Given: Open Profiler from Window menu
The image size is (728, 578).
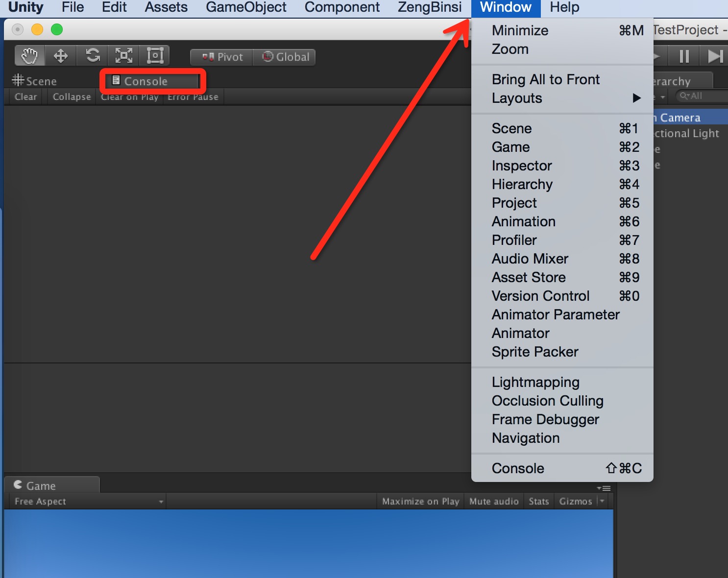Looking at the screenshot, I should 562,240.
